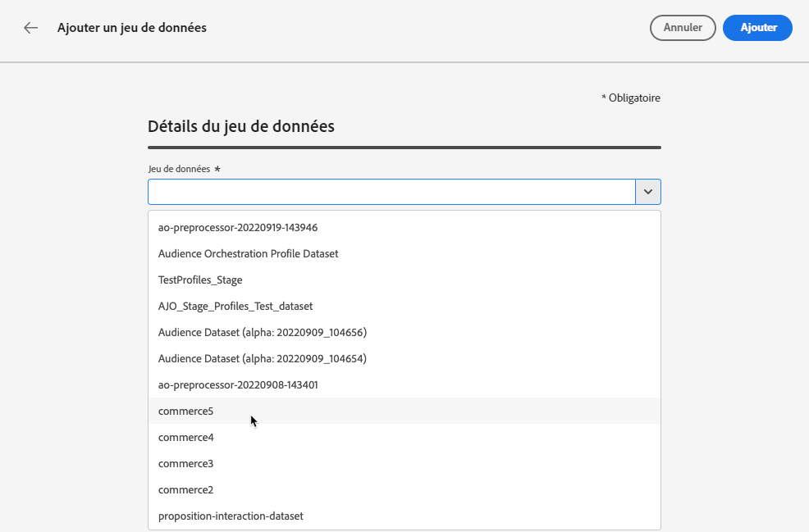Choose Audience Orchestration Profile Dataset
The height and width of the screenshot is (532, 809).
[x=248, y=253]
